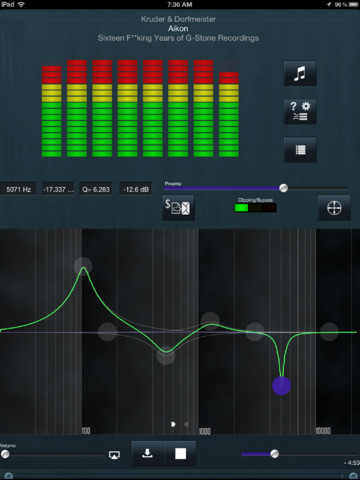
Task: Click the 1000 frequency axis label
Action: (205, 431)
